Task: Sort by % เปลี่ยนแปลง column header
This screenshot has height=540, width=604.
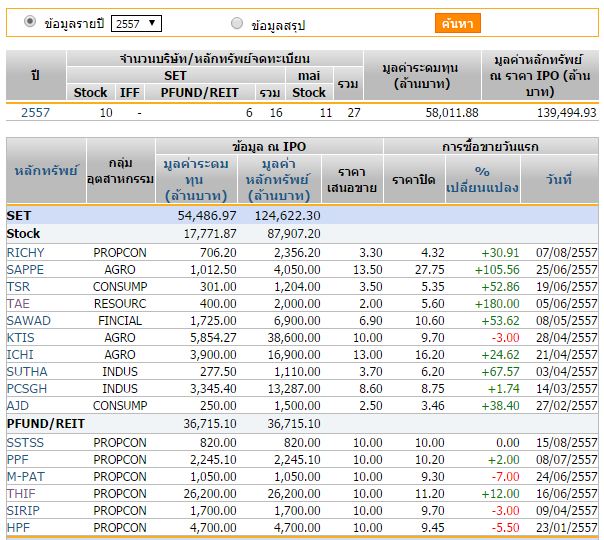Action: [482, 179]
